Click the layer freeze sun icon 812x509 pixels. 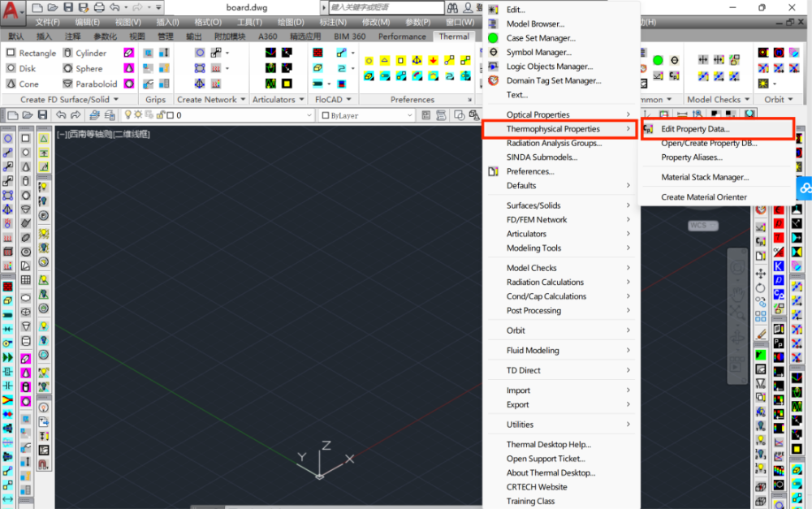tap(138, 115)
